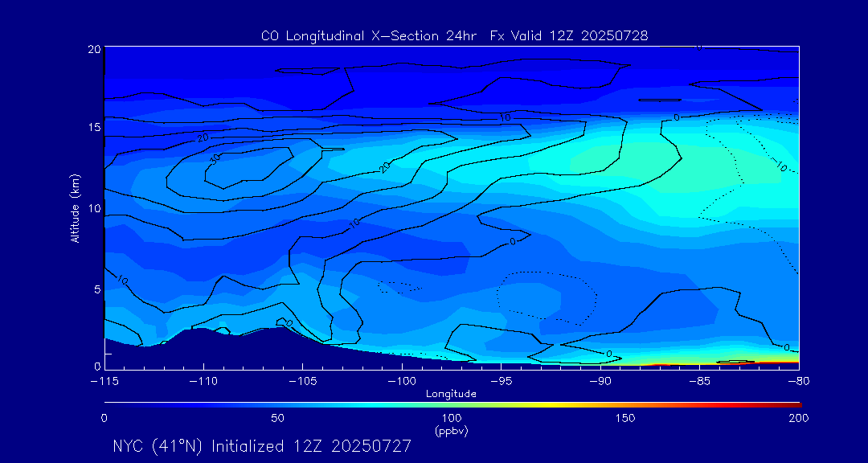Viewport: 868px width, 463px height.
Task: Click the "-10" dotted contour label
Action: (780, 165)
